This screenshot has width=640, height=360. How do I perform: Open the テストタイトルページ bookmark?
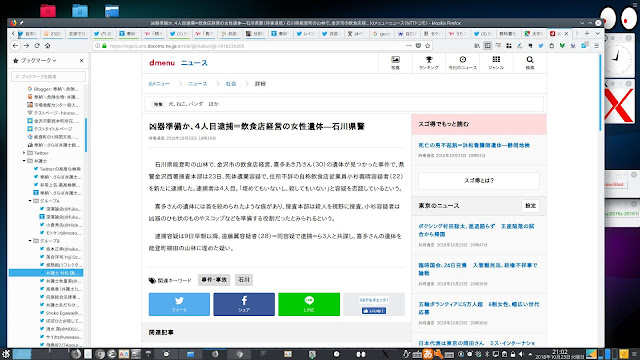[53, 129]
